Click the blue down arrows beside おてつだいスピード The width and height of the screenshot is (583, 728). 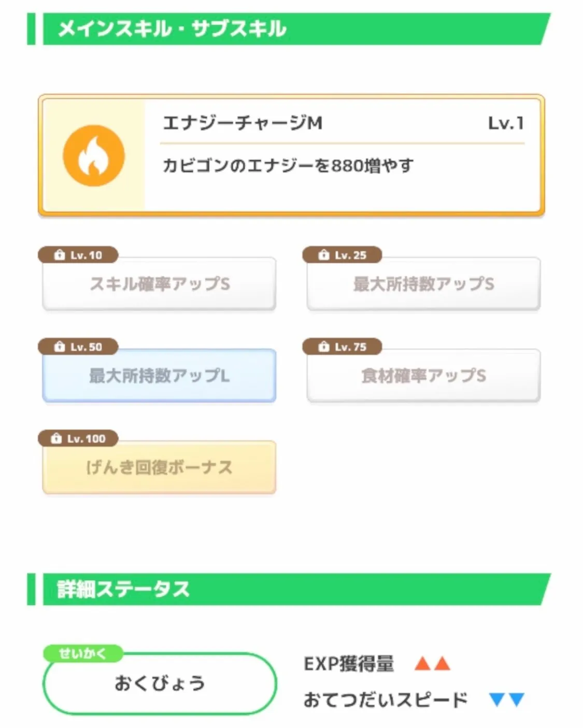click(x=507, y=700)
